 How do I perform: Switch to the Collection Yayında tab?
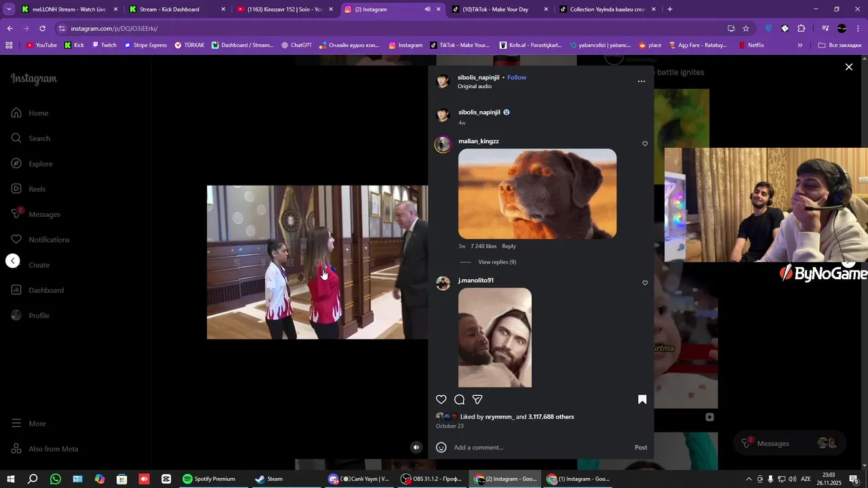pos(607,9)
